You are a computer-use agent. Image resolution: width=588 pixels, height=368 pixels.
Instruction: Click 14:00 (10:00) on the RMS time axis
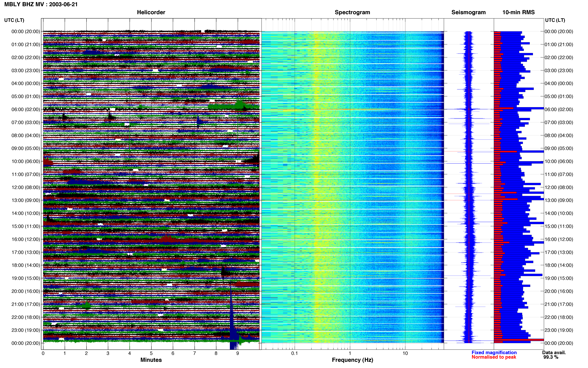point(559,213)
